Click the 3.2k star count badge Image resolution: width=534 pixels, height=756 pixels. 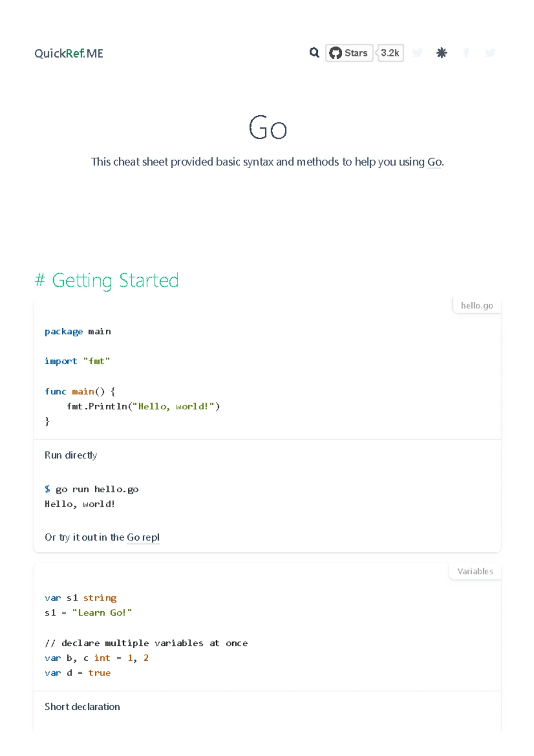tap(390, 53)
